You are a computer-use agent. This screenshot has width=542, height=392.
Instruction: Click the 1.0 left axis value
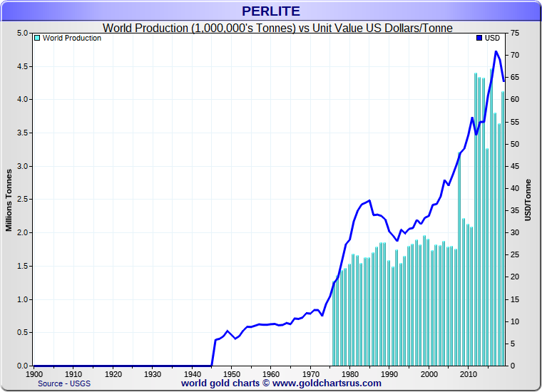point(22,299)
